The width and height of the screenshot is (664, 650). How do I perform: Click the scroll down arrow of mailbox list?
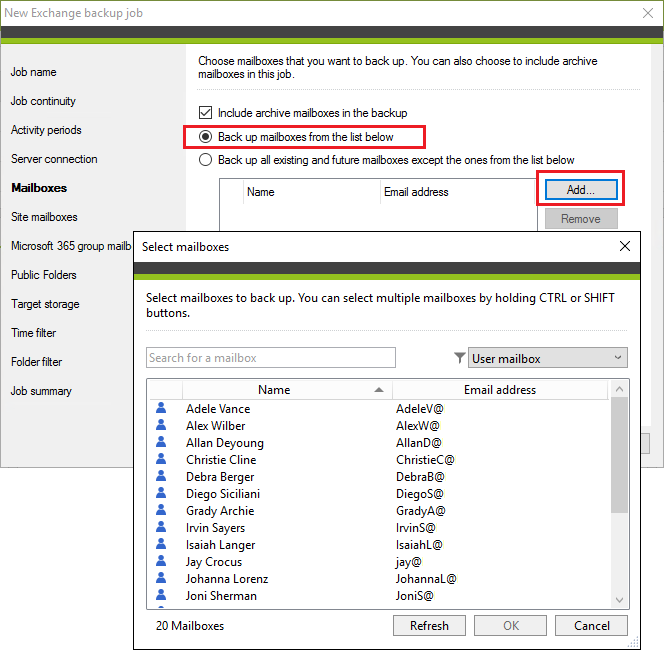click(x=619, y=600)
